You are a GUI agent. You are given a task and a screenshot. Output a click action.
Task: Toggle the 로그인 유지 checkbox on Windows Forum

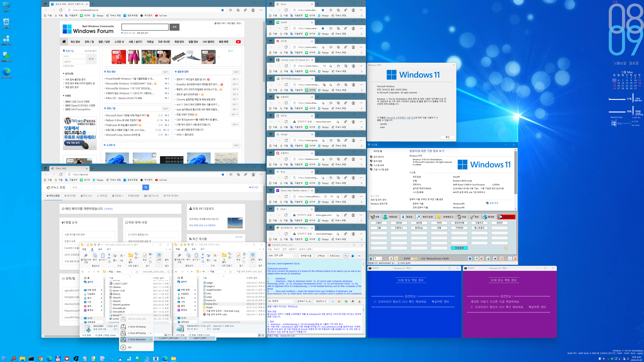pos(64,66)
